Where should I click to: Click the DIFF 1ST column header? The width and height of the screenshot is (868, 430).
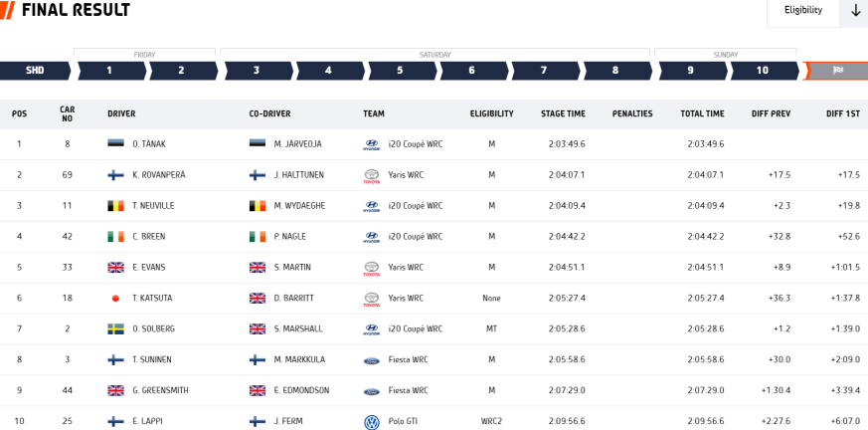coord(842,114)
